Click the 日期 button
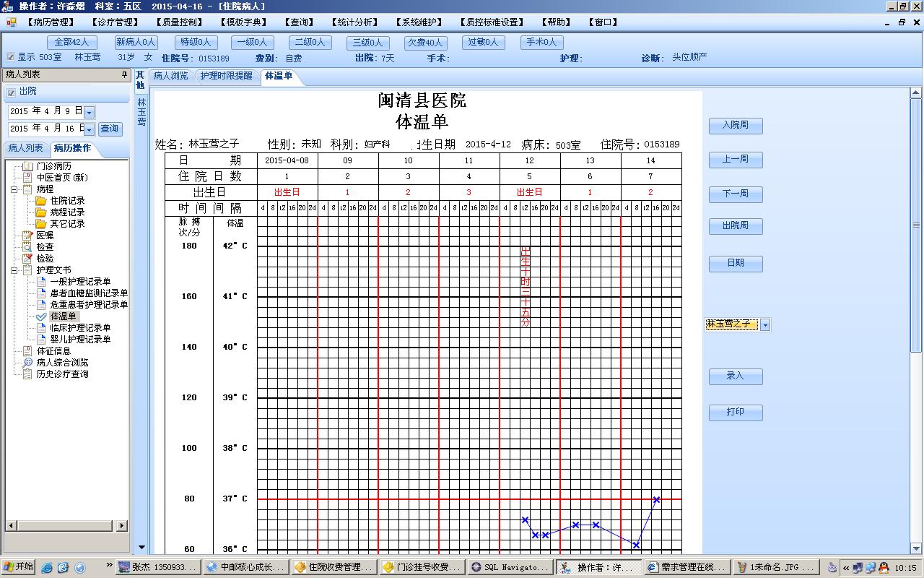This screenshot has width=924, height=578. pyautogui.click(x=736, y=264)
